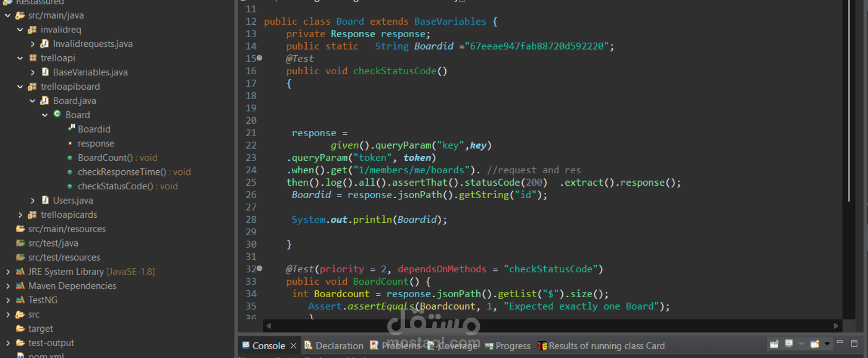
Task: Collapse the Board.java node
Action: click(x=32, y=101)
